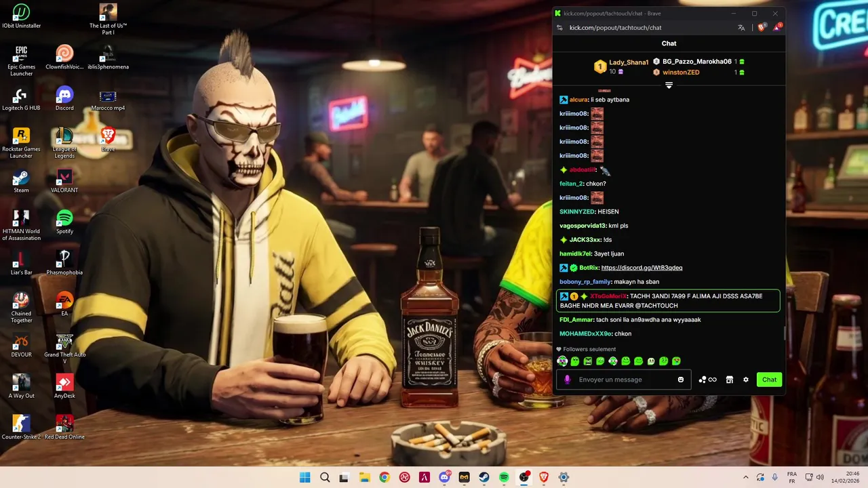Open VALORANT desktop shortcut

tap(64, 181)
